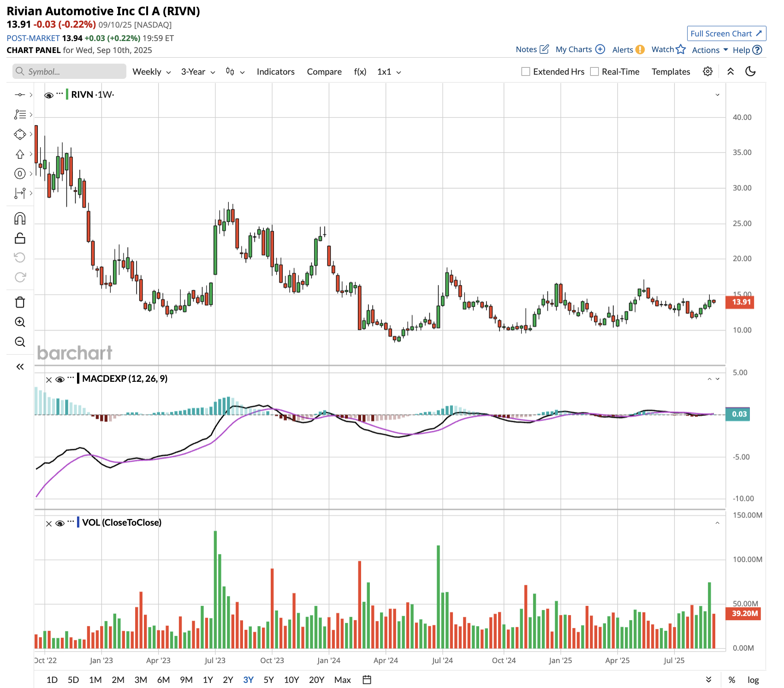Select the 1D time range
This screenshot has height=688, width=784.
click(x=52, y=680)
